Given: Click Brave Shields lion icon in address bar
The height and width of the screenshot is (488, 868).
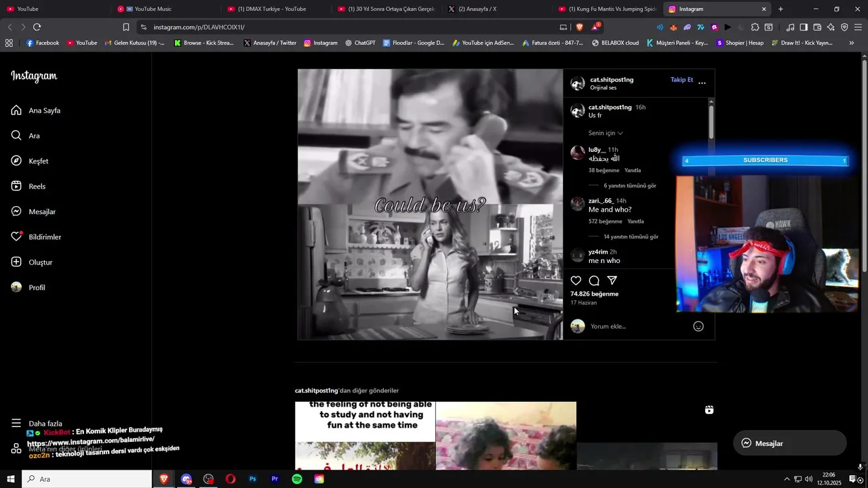Looking at the screenshot, I should pos(580,27).
